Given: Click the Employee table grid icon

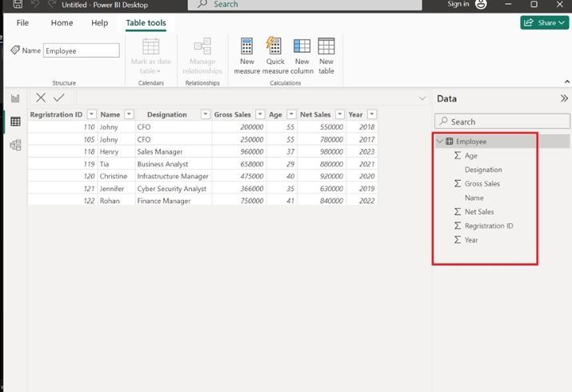Looking at the screenshot, I should 450,142.
